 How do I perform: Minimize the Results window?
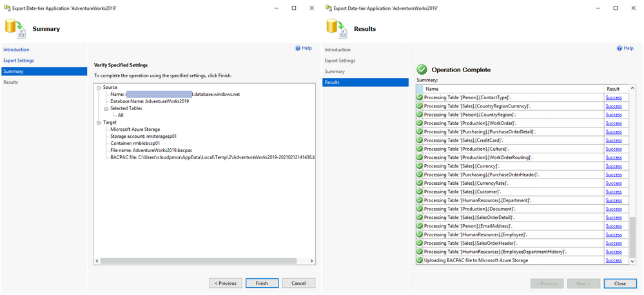coord(598,8)
